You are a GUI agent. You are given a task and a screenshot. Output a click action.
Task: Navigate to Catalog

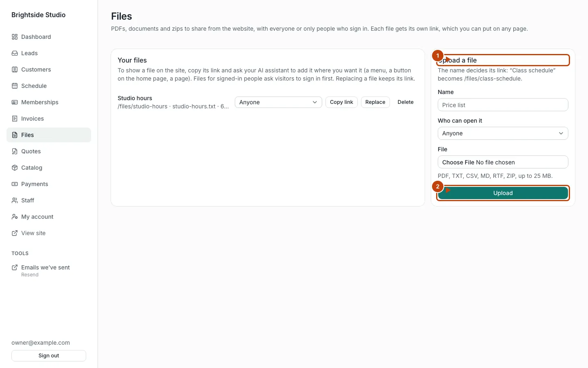point(49,168)
